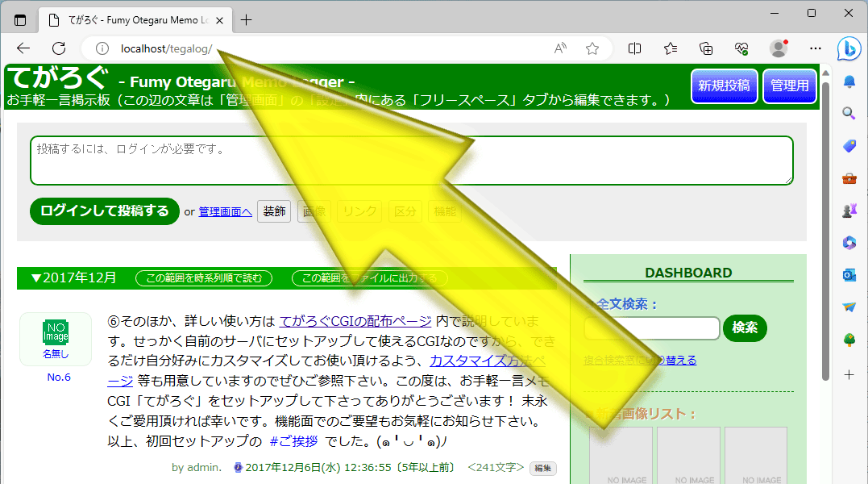868x484 pixels.
Task: Open sidebar tree icon
Action: pyautogui.click(x=849, y=340)
